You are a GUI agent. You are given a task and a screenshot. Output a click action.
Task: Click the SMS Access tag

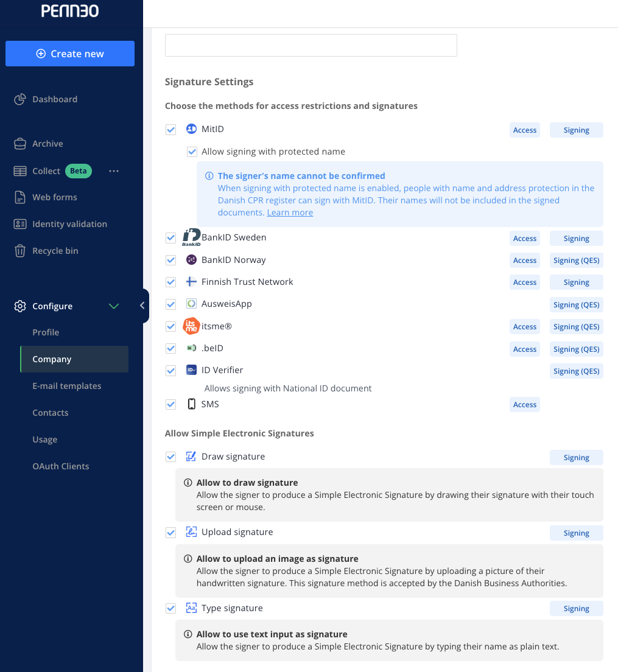[525, 405]
